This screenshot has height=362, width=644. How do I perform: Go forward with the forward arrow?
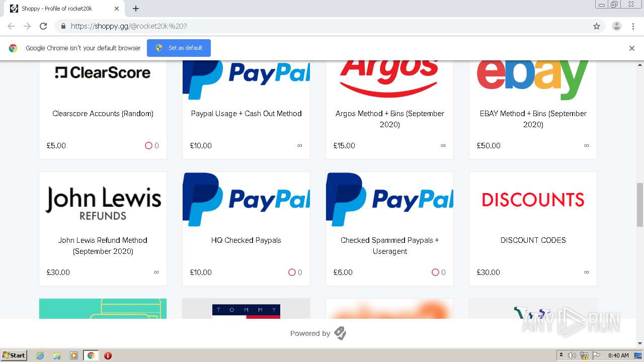click(x=27, y=26)
